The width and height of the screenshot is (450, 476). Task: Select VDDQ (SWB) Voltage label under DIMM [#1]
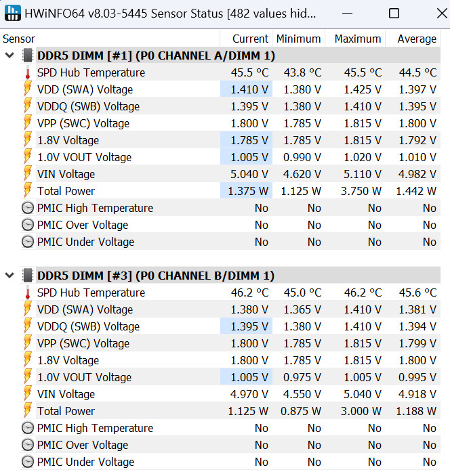(88, 106)
